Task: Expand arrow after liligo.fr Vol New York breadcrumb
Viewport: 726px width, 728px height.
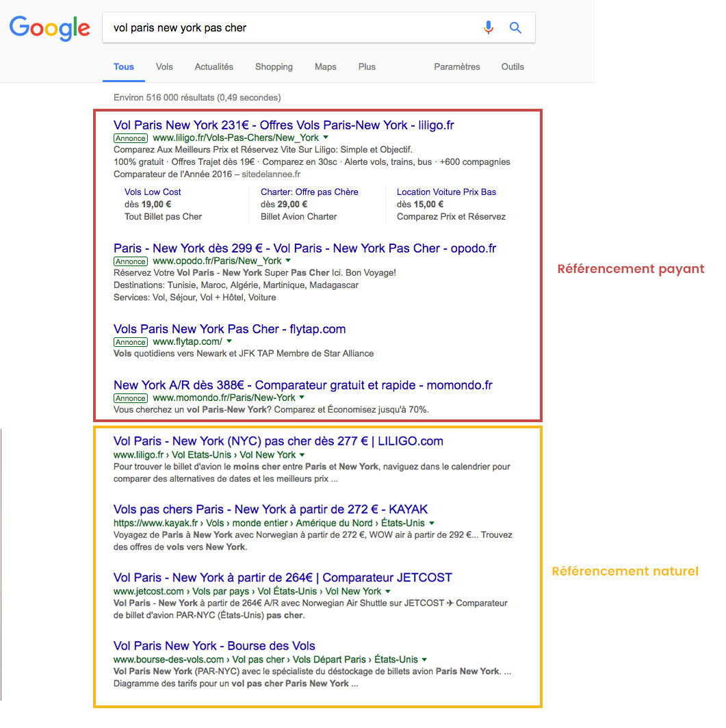Action: pyautogui.click(x=302, y=455)
